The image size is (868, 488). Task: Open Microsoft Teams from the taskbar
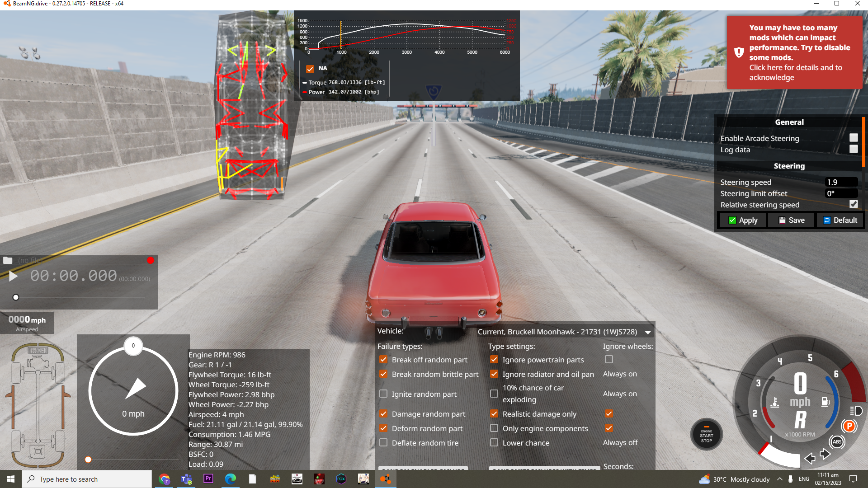point(186,479)
